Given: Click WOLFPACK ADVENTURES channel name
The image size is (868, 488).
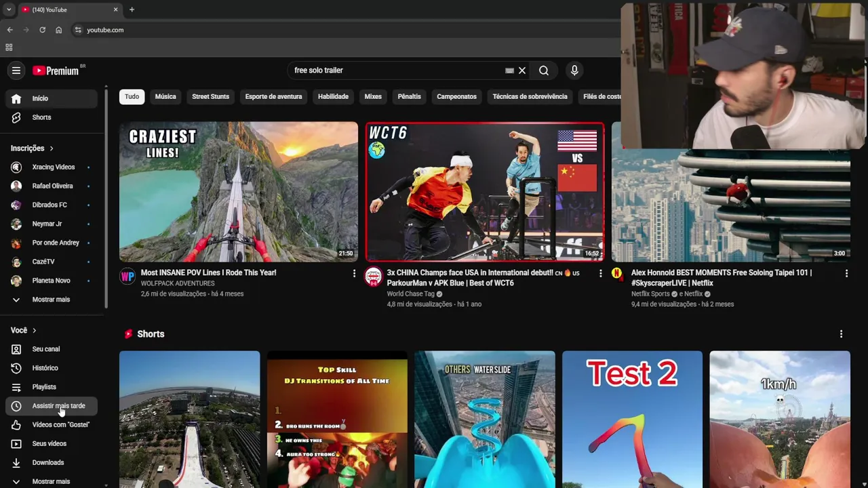Looking at the screenshot, I should point(178,283).
